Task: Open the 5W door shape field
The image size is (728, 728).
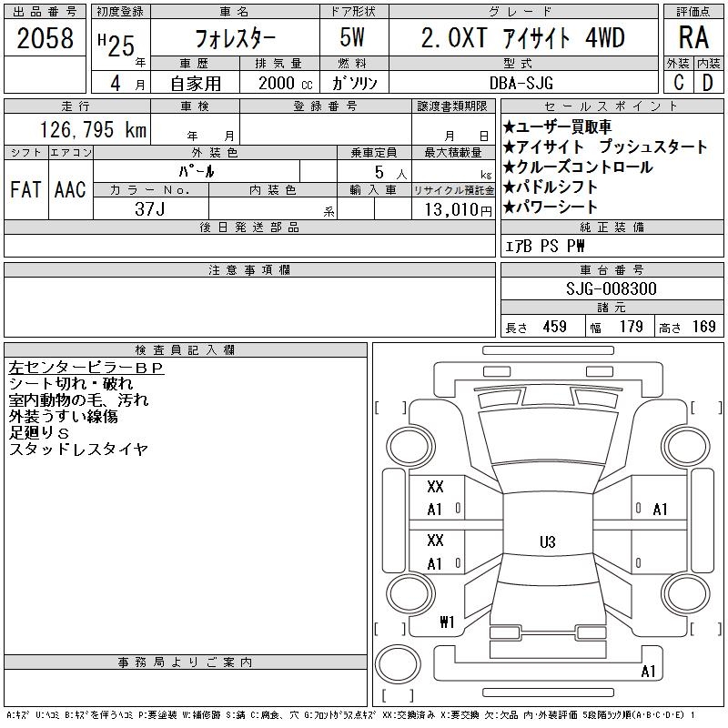Action: point(354,38)
